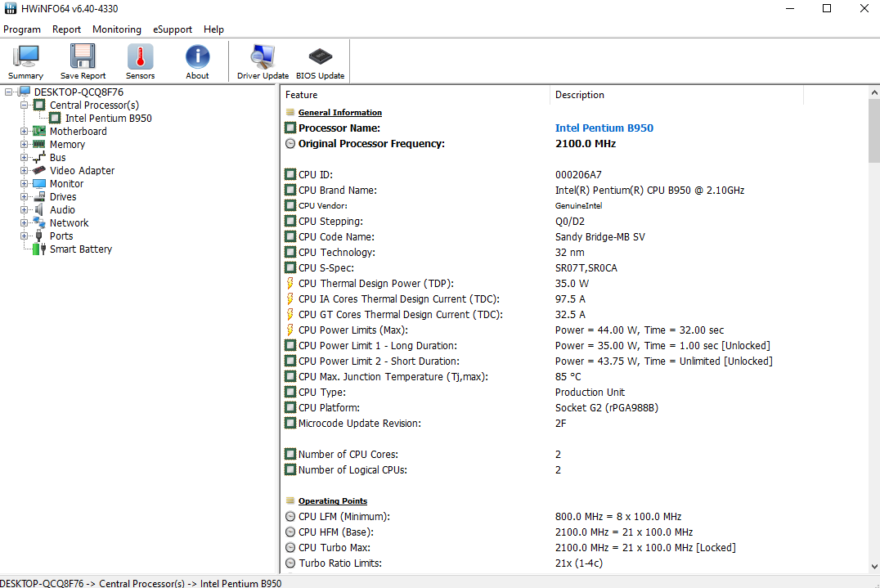The image size is (880, 588).
Task: Expand the Motherboard tree node
Action: tap(25, 132)
